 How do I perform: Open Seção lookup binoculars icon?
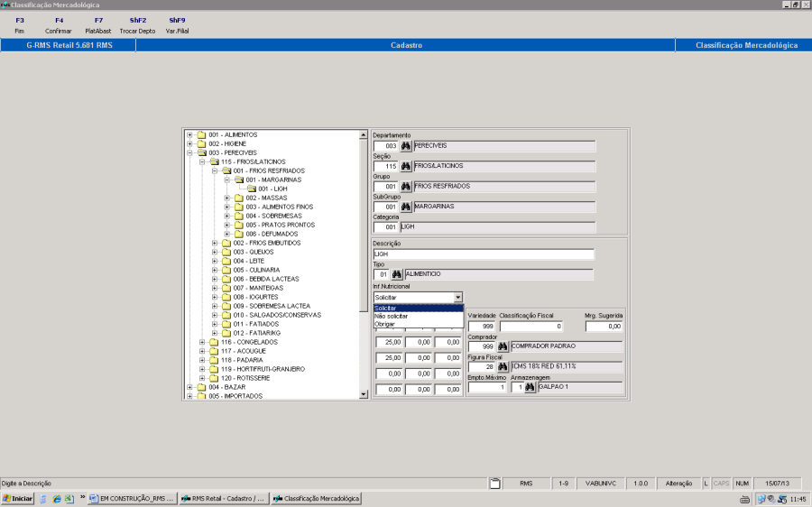pos(405,166)
